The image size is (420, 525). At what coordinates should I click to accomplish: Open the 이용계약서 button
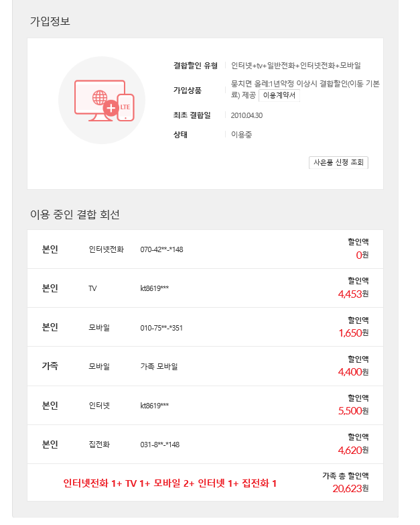coord(280,95)
